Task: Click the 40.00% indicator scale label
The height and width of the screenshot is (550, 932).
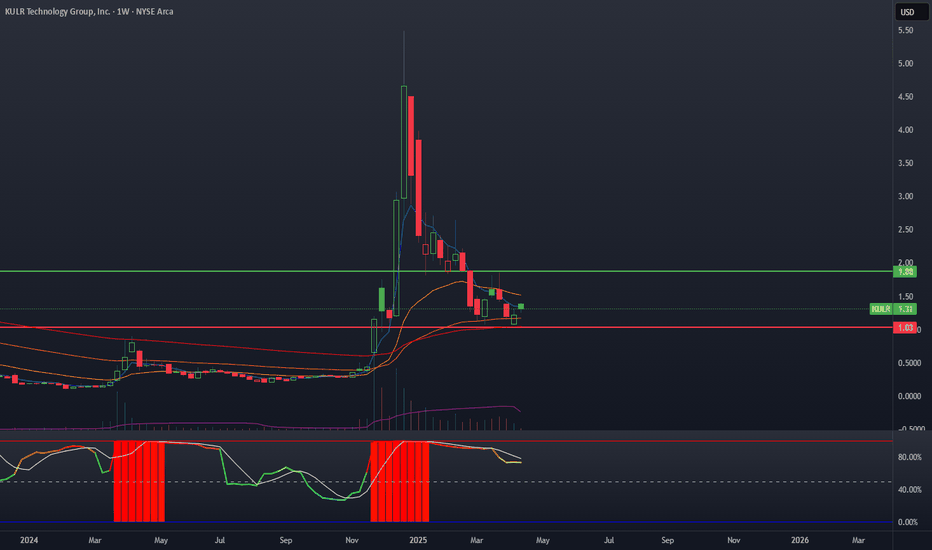Action: [909, 490]
